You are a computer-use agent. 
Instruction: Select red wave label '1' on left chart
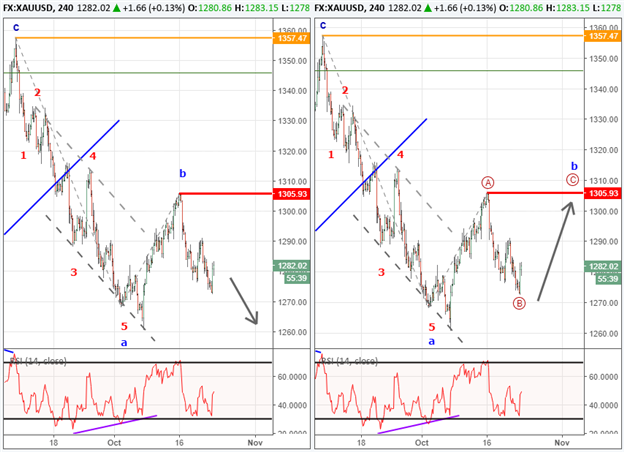(23, 156)
